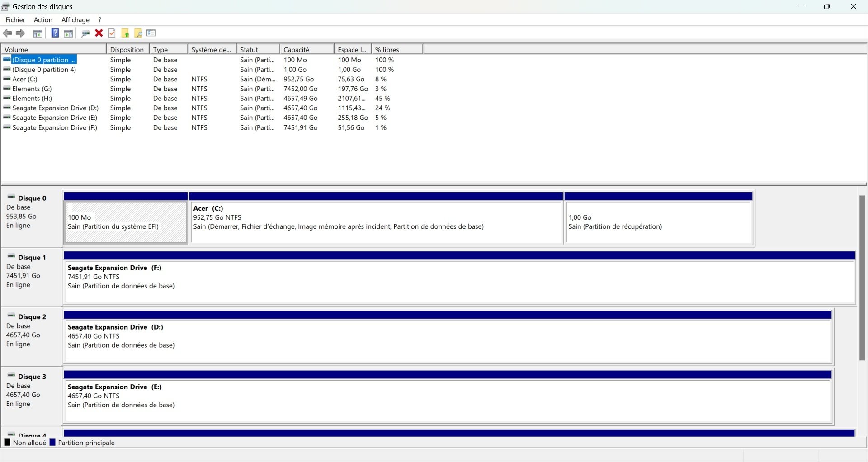Click the drive icon beside Disque 0 partition 4
This screenshot has width=868, height=462.
point(7,70)
